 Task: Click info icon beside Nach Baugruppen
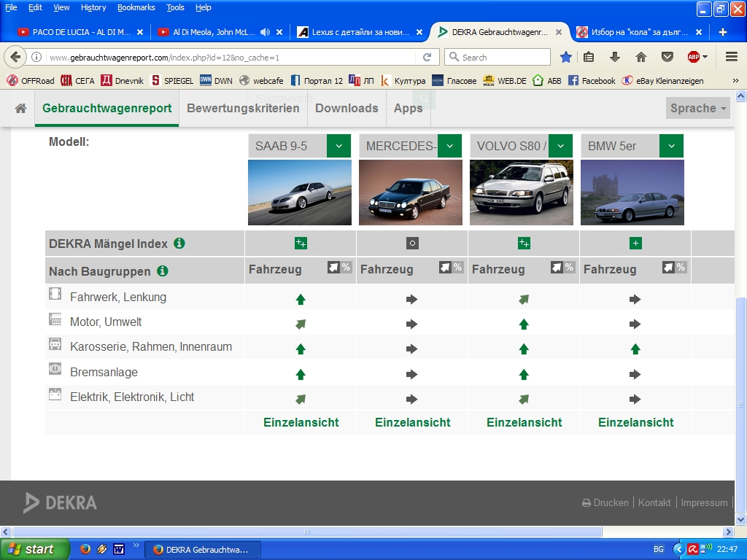163,271
